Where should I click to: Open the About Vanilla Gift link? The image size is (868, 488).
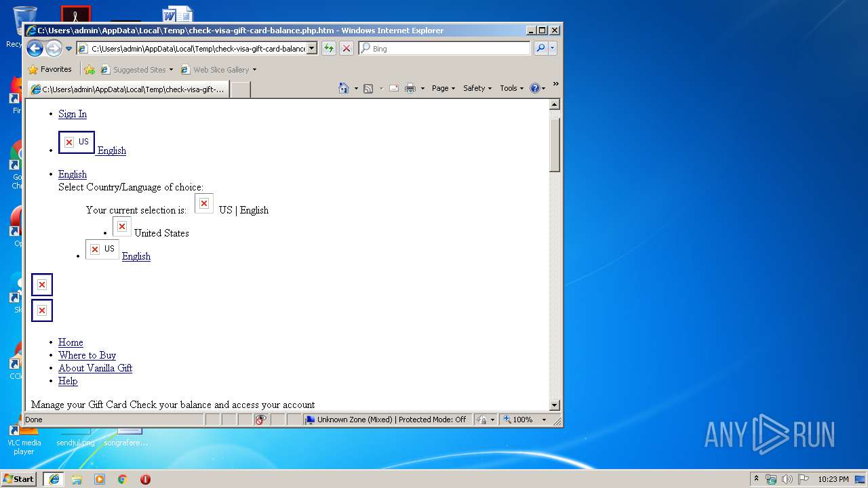[x=95, y=368]
